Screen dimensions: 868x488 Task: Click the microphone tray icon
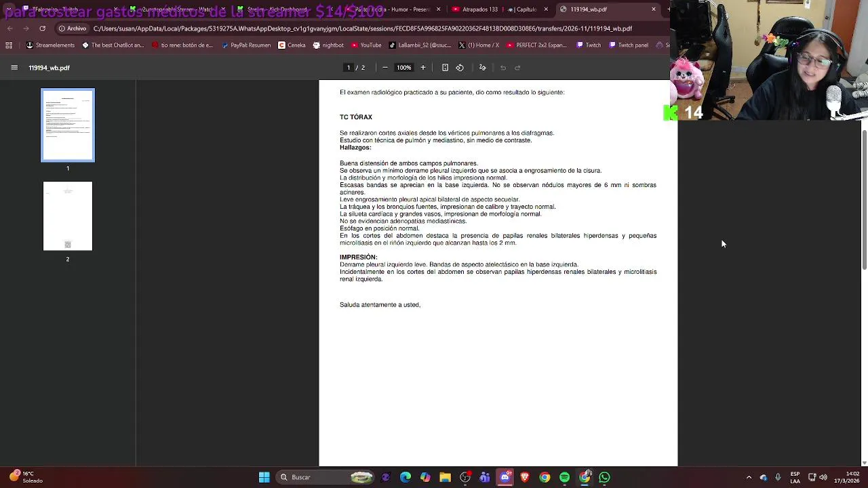(x=778, y=477)
